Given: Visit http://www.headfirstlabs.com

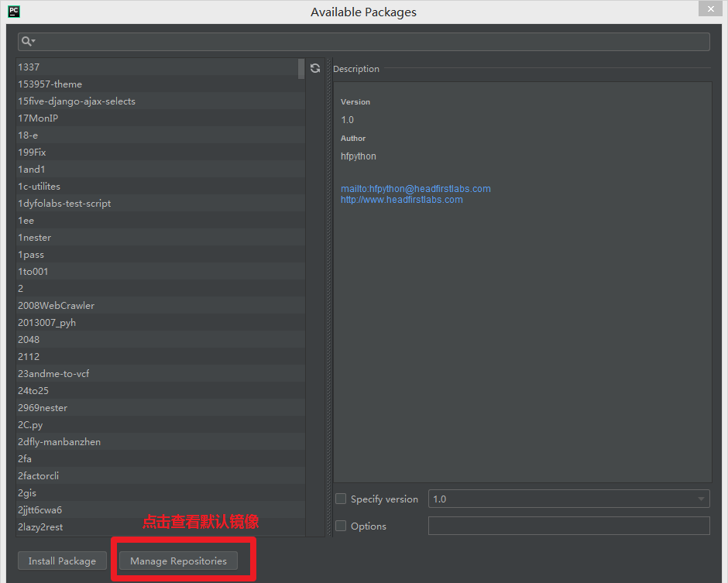Looking at the screenshot, I should point(402,199).
